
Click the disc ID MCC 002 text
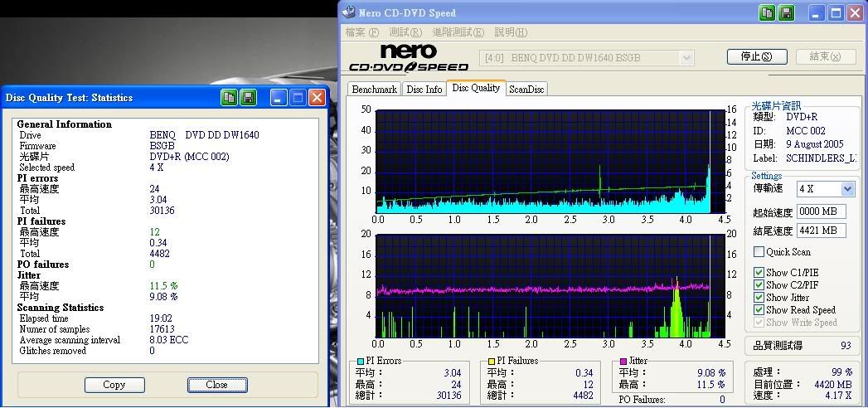806,131
